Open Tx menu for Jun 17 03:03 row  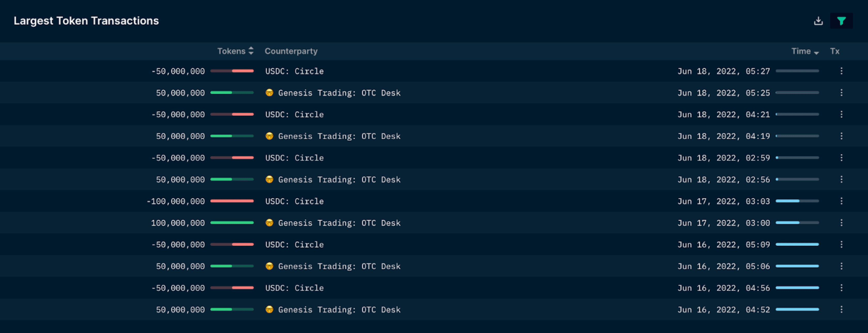tap(841, 201)
